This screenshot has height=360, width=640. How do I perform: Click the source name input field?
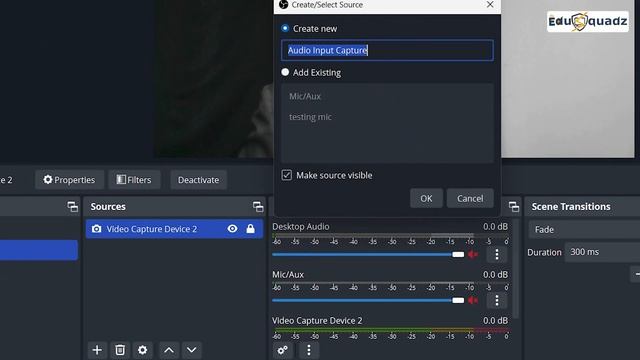pyautogui.click(x=387, y=50)
